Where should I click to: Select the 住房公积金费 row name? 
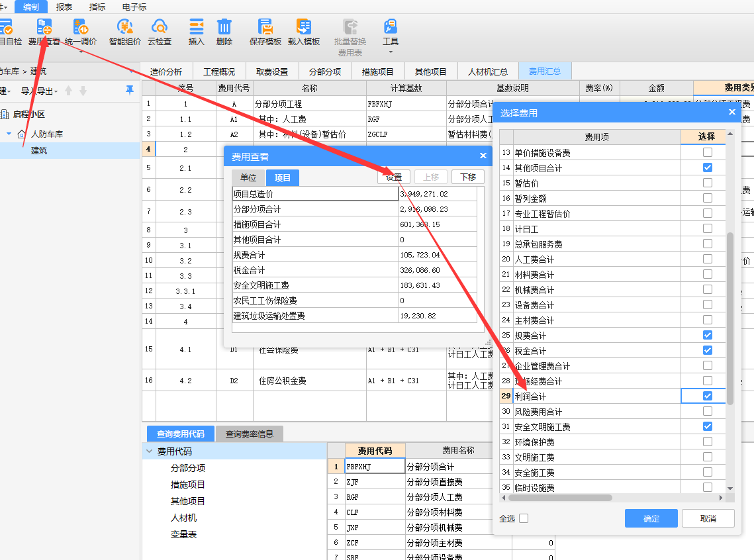[282, 381]
